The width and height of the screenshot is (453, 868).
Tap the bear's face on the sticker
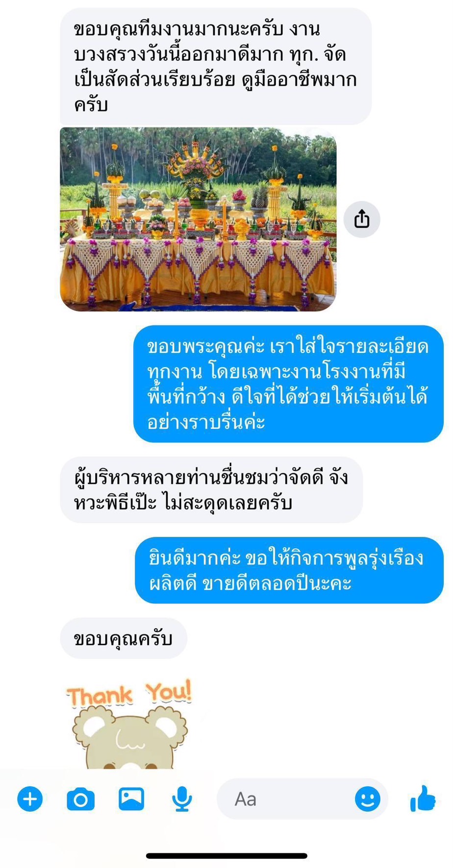pos(130,740)
